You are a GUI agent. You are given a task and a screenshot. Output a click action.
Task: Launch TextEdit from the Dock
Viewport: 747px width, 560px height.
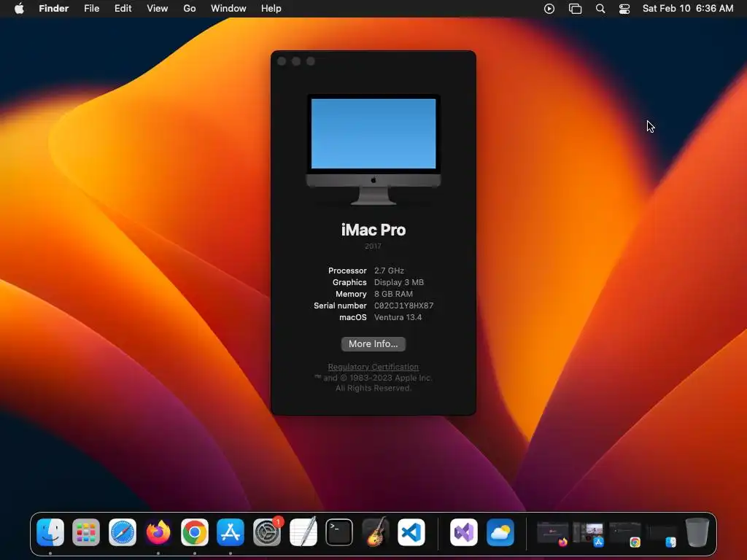[303, 532]
